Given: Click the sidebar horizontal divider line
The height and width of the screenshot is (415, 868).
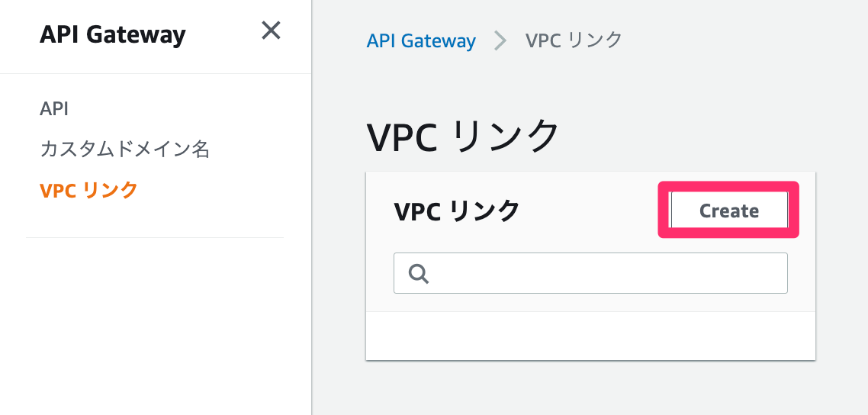Looking at the screenshot, I should pyautogui.click(x=155, y=237).
